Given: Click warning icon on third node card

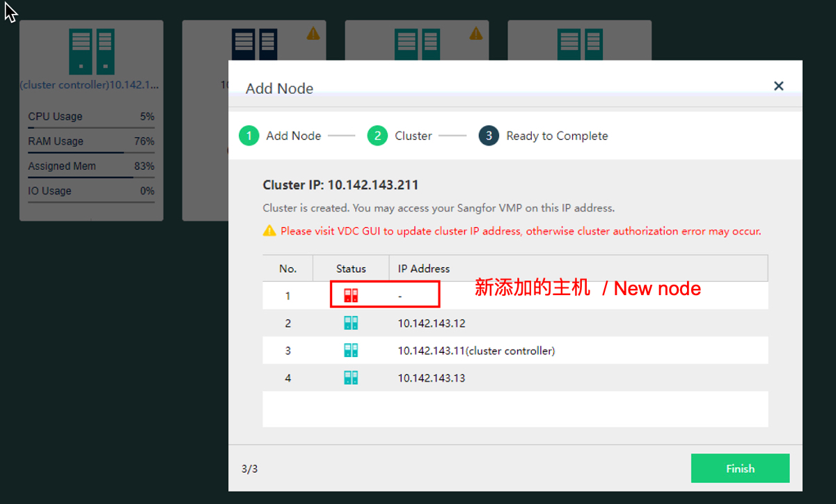Looking at the screenshot, I should click(476, 33).
